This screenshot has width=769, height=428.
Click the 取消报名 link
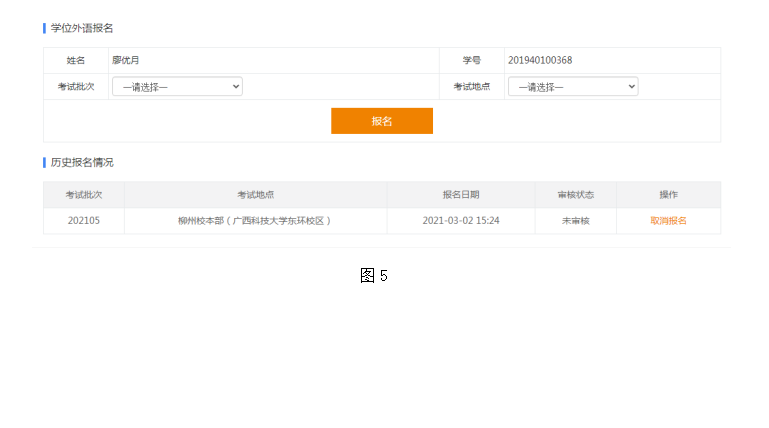tap(668, 221)
